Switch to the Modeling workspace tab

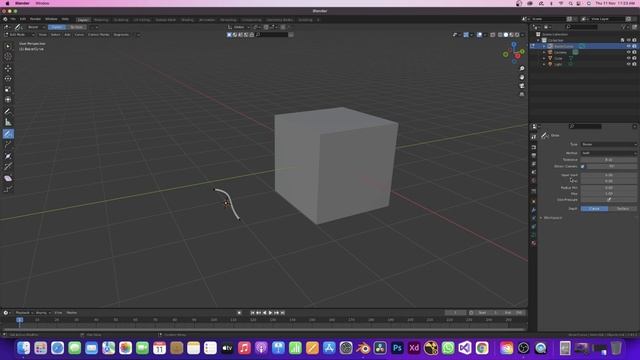(101, 20)
